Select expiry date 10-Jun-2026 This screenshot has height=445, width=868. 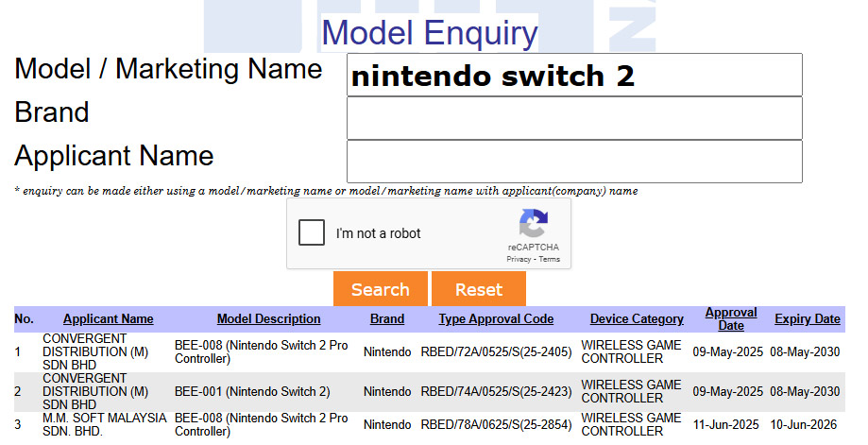pyautogui.click(x=803, y=424)
